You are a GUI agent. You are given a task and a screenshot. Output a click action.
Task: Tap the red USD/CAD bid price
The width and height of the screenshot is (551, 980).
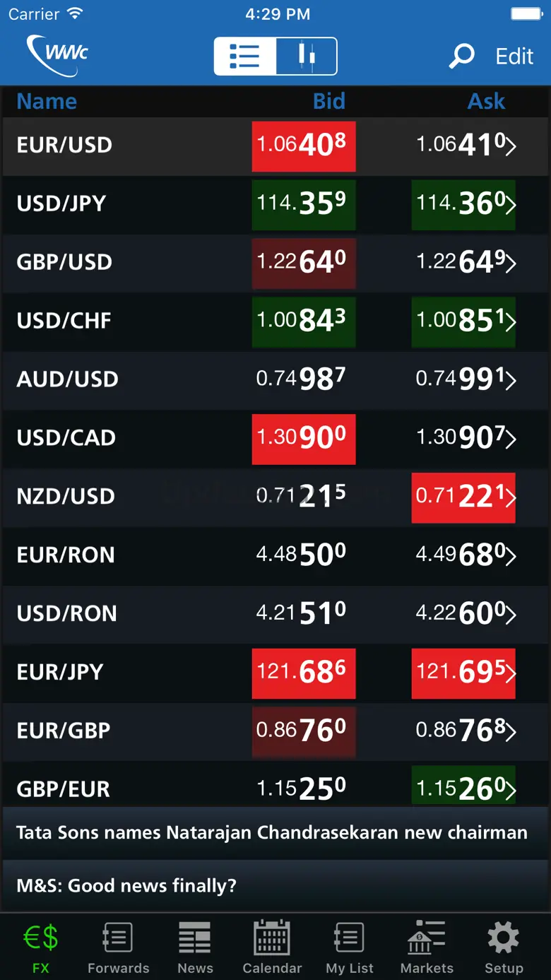(303, 439)
